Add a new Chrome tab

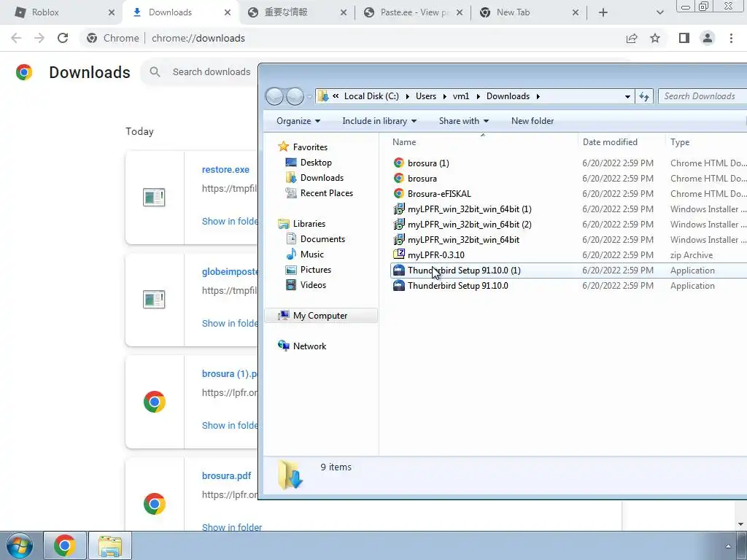point(603,13)
